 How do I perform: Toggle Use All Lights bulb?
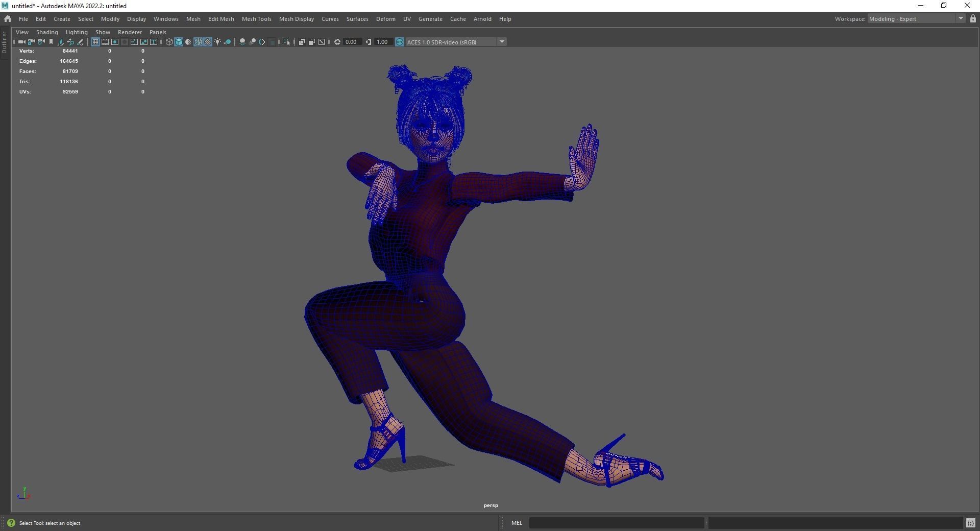tap(217, 42)
